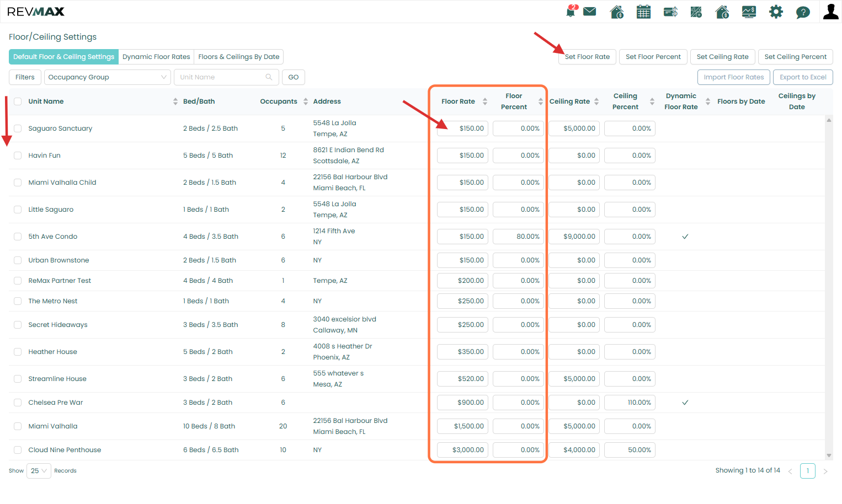Check the Heather House row checkbox

(x=18, y=352)
